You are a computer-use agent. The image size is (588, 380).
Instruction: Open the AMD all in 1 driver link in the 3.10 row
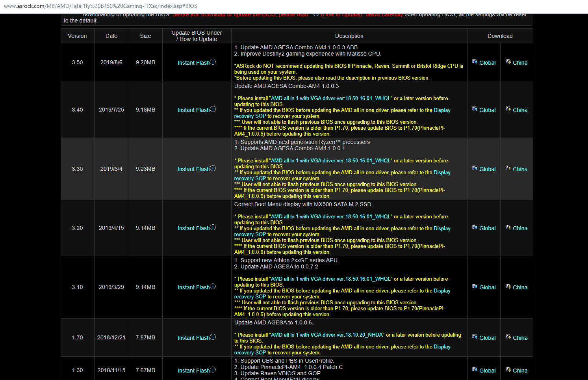point(331,279)
